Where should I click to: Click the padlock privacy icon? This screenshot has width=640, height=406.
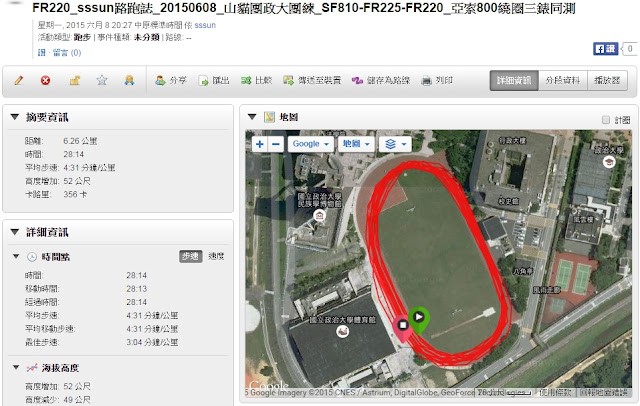click(x=74, y=80)
